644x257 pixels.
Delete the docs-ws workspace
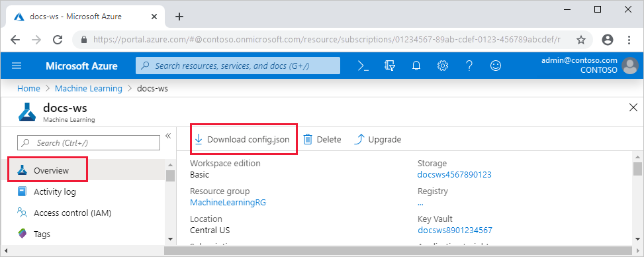pyautogui.click(x=322, y=139)
